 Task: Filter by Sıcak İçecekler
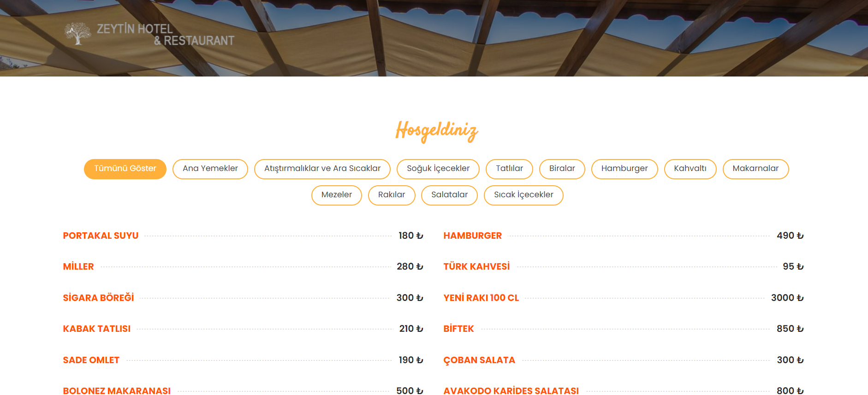[523, 195]
